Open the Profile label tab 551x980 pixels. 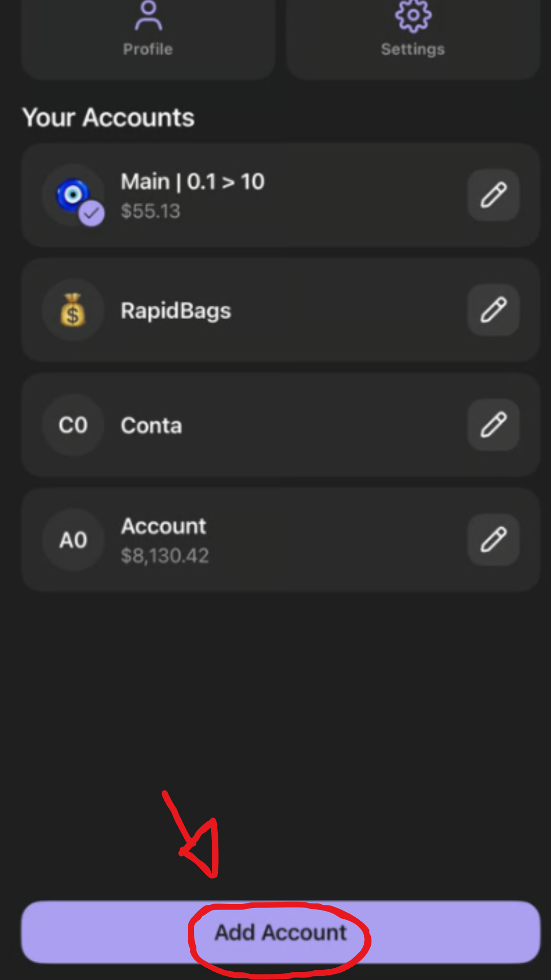pos(148,49)
